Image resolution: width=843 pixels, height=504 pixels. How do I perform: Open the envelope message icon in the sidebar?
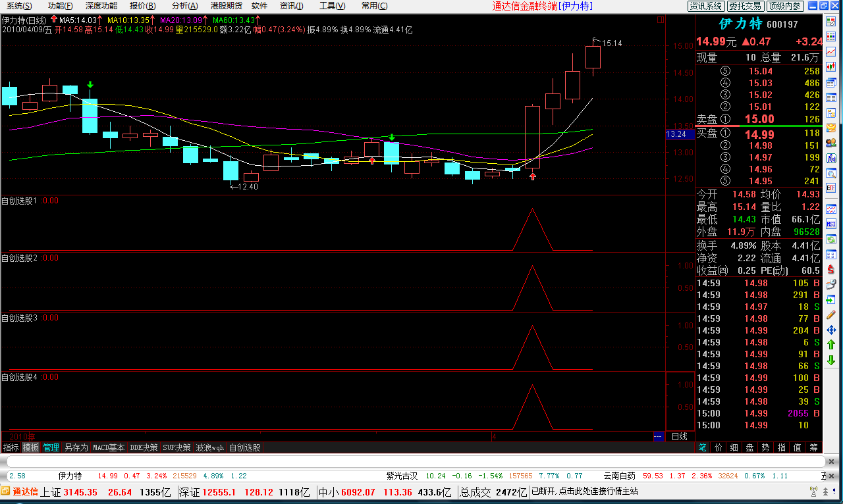pos(831,128)
